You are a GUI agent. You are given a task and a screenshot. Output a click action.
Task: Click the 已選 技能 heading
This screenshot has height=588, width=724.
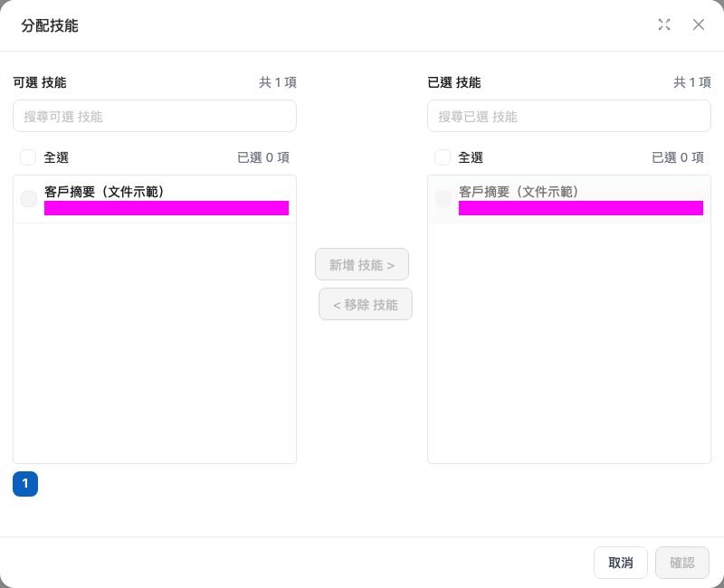point(454,82)
